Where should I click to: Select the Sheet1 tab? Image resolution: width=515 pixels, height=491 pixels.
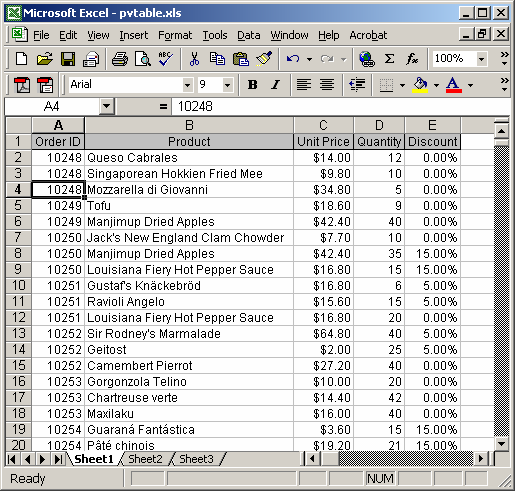[x=94, y=459]
